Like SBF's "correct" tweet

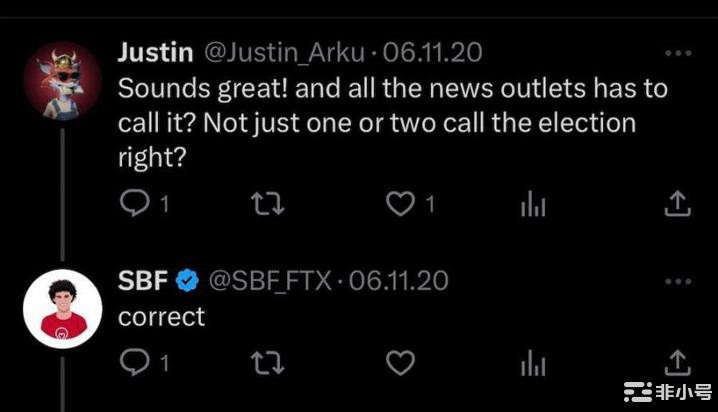pos(400,364)
